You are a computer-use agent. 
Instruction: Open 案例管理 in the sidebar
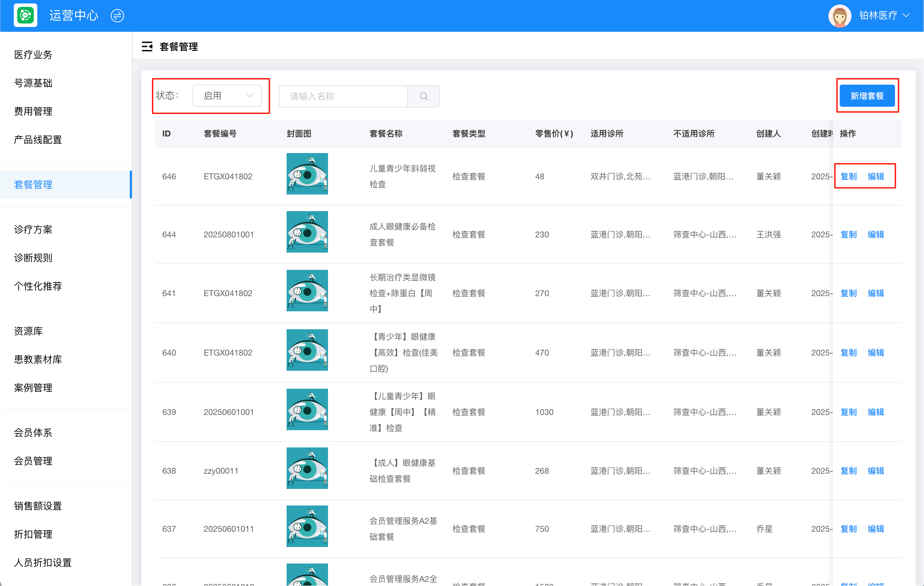pos(33,388)
